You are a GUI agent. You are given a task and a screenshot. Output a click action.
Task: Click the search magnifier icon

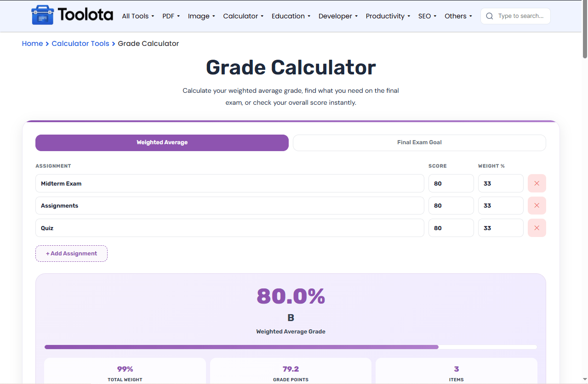coord(490,16)
